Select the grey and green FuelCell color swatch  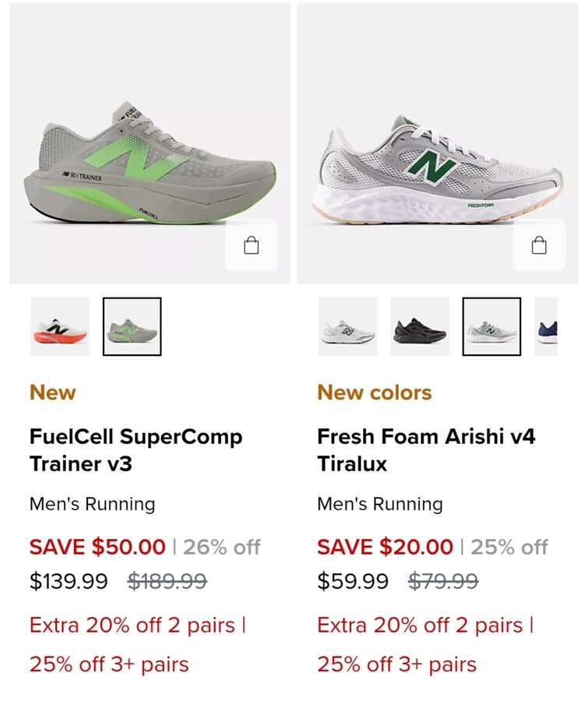pyautogui.click(x=132, y=327)
